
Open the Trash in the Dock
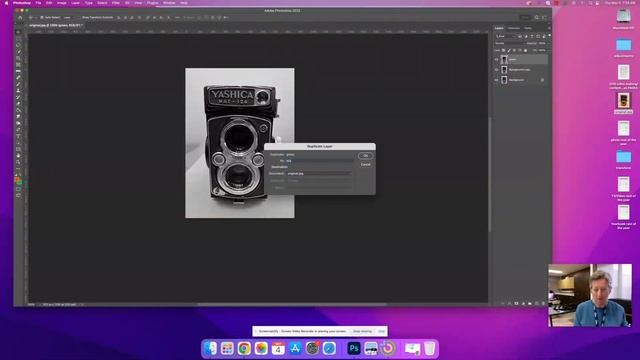429,348
